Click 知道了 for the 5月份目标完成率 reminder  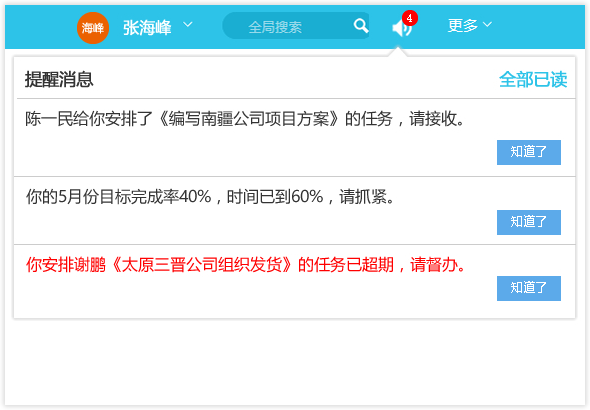529,222
